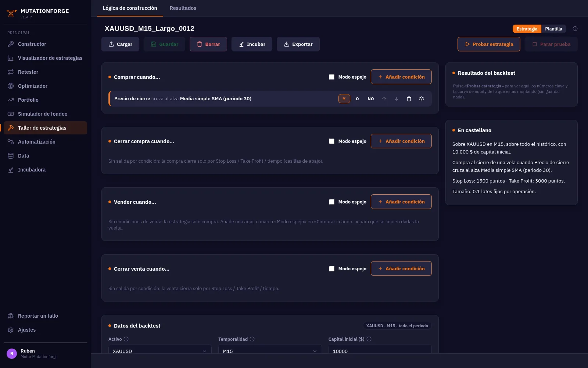588x368 pixels.
Task: Click the En castellano heading
Action: click(x=474, y=130)
